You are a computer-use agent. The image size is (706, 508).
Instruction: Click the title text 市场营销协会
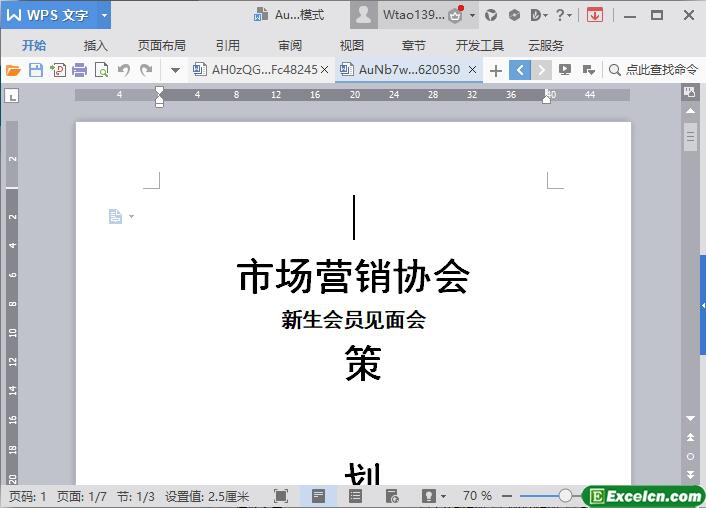pos(353,276)
